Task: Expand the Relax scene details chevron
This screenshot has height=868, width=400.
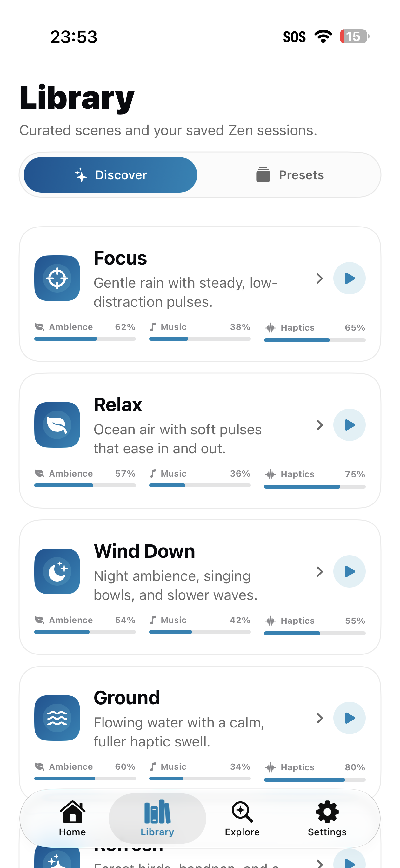Action: click(x=319, y=425)
